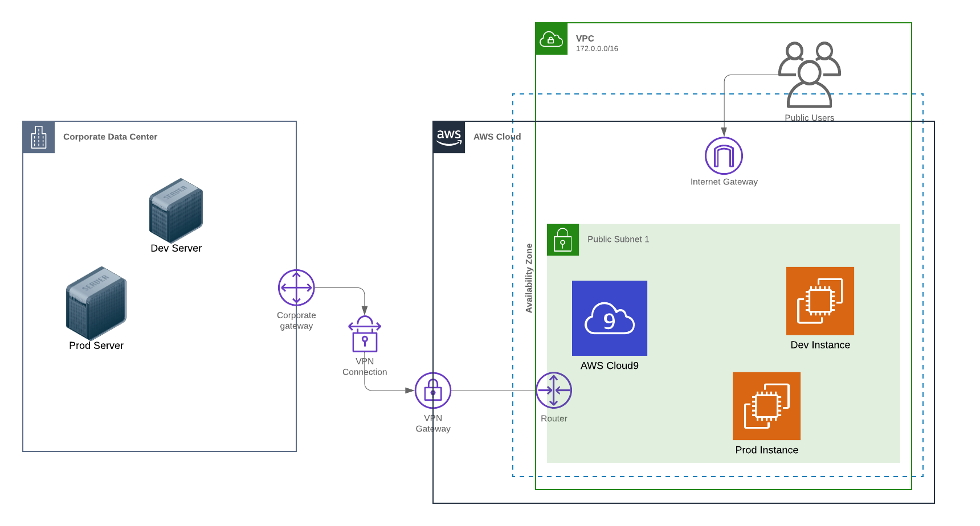The image size is (980, 526).
Task: Select the Dev Server icon
Action: click(176, 211)
